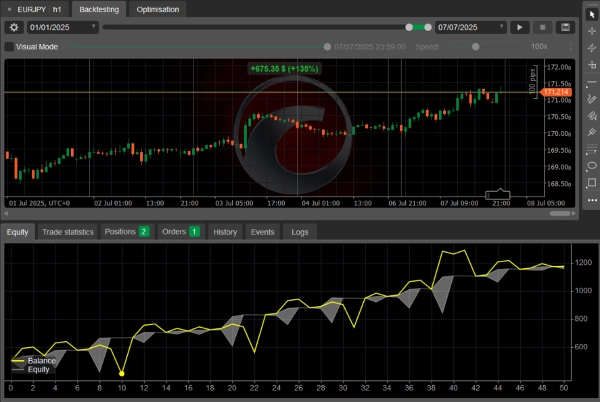
Task: Select the text annotation pen tool
Action: [592, 116]
